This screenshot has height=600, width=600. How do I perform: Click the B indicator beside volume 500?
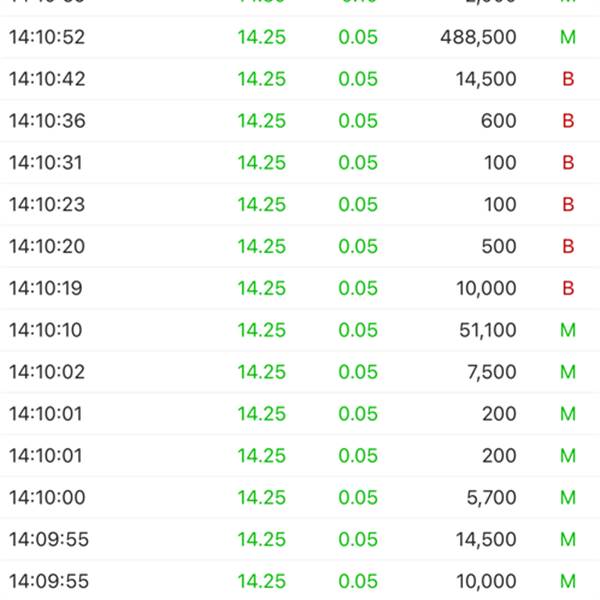pyautogui.click(x=568, y=247)
